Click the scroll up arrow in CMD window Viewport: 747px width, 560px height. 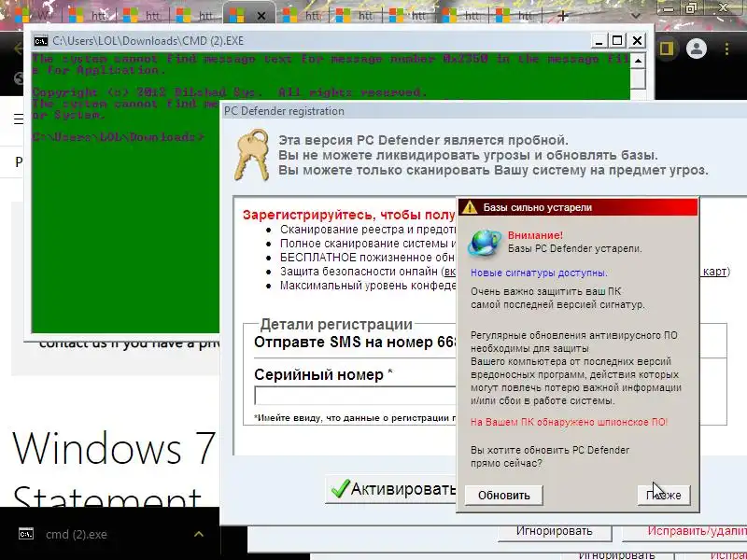pos(638,60)
